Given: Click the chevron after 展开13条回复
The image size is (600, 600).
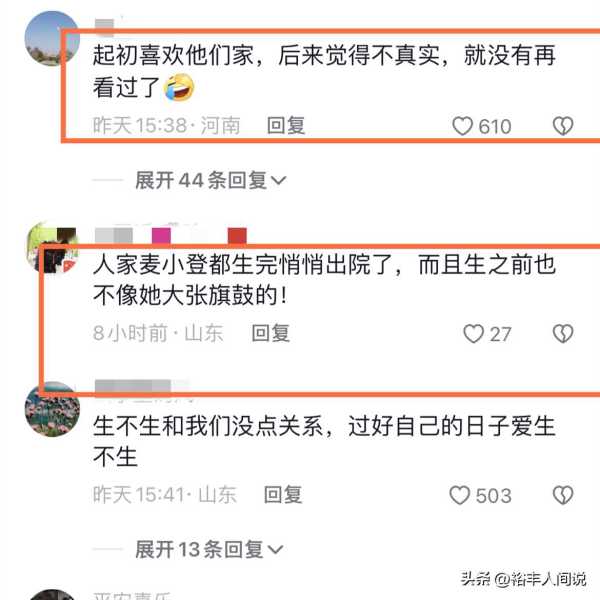Looking at the screenshot, I should coord(276,550).
